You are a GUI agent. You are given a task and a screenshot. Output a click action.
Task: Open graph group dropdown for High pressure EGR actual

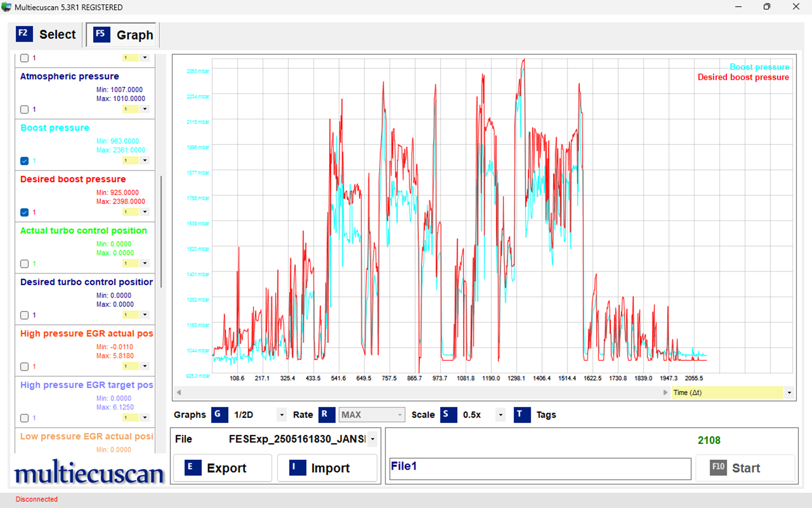click(145, 366)
